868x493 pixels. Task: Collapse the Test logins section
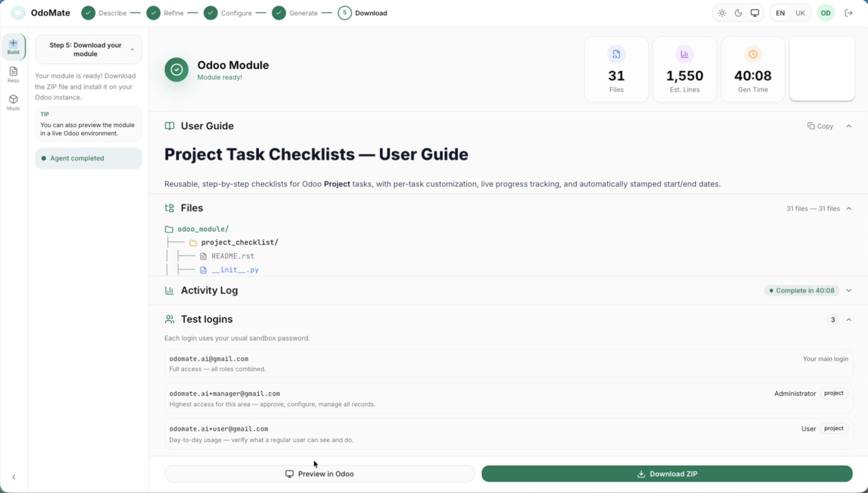point(849,320)
